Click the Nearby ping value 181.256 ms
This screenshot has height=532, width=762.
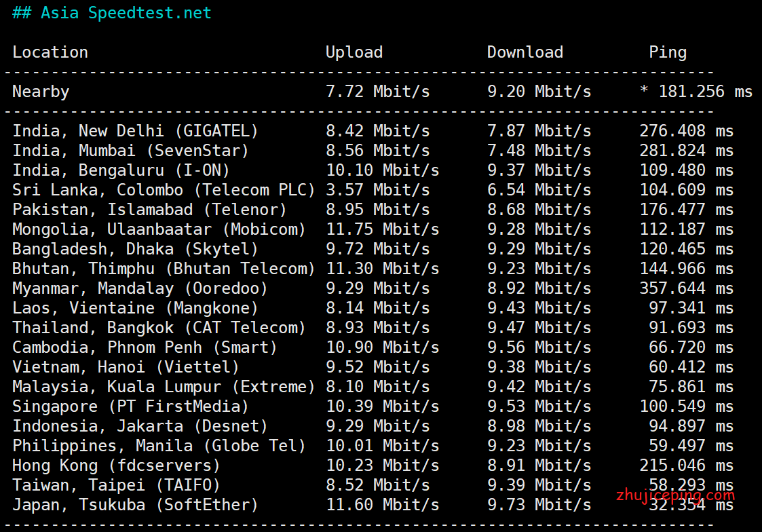tap(696, 92)
